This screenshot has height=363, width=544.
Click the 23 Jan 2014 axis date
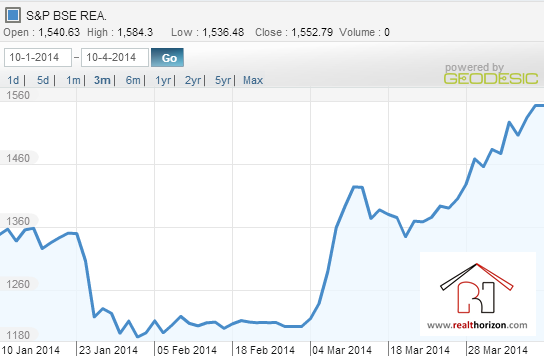click(108, 350)
